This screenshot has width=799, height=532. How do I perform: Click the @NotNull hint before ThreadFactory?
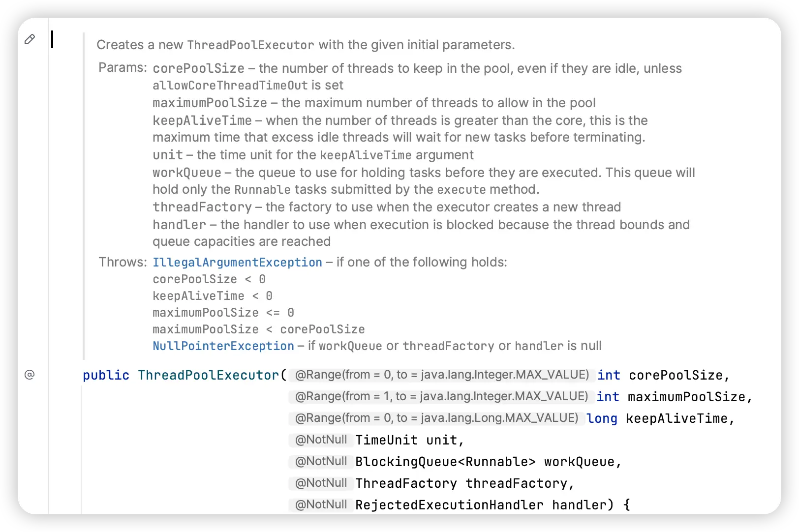pyautogui.click(x=321, y=483)
